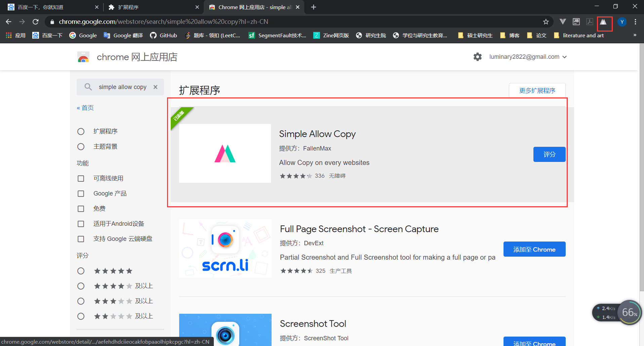Select the 扩展程序 radio filter

81,131
